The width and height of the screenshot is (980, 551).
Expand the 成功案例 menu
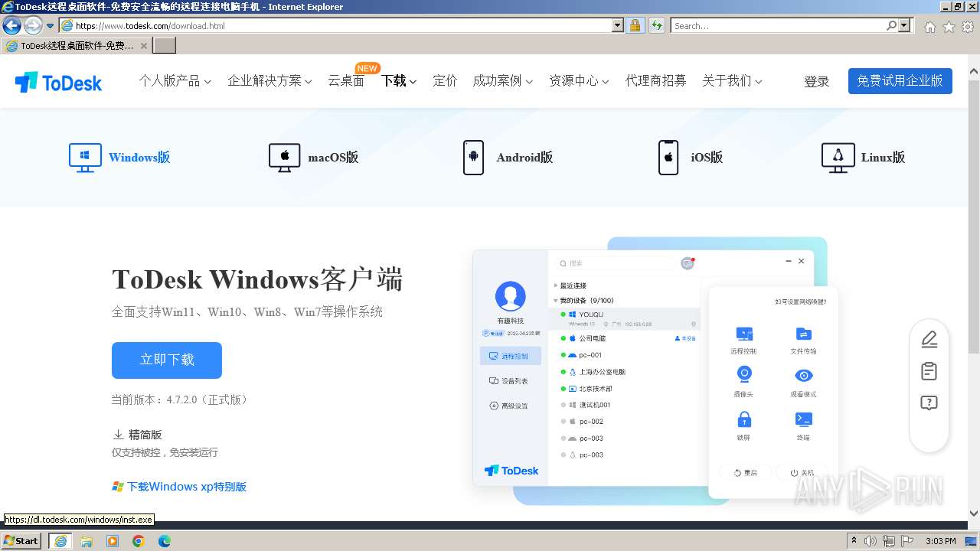(x=502, y=80)
